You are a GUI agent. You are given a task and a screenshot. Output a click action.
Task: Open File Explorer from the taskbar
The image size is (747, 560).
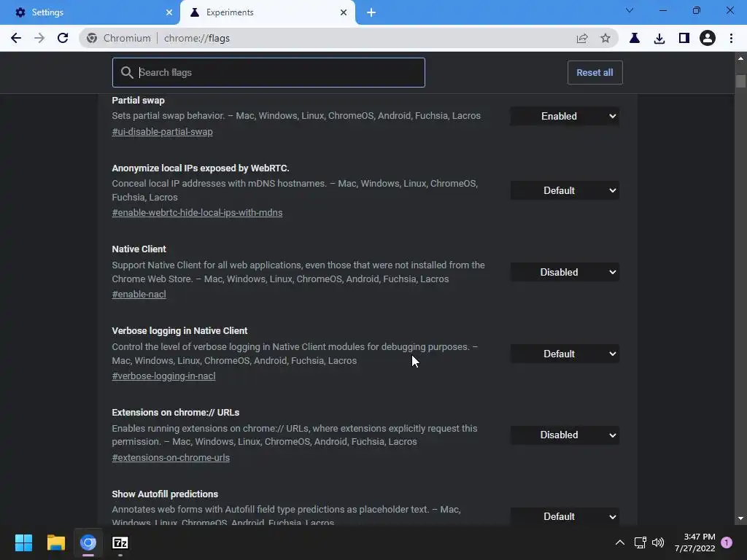point(55,542)
